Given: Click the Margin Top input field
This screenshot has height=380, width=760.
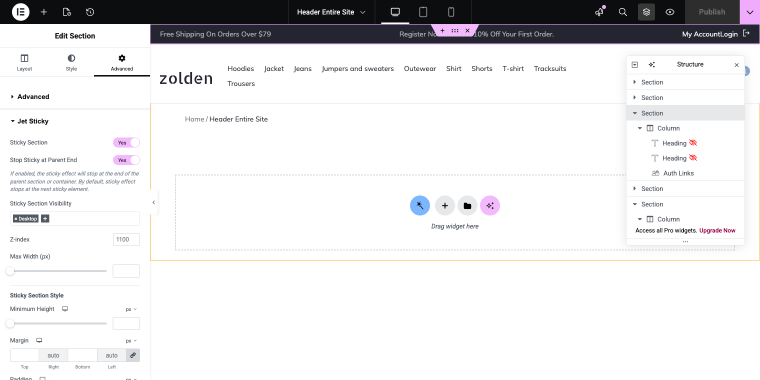Looking at the screenshot, I should (25, 355).
